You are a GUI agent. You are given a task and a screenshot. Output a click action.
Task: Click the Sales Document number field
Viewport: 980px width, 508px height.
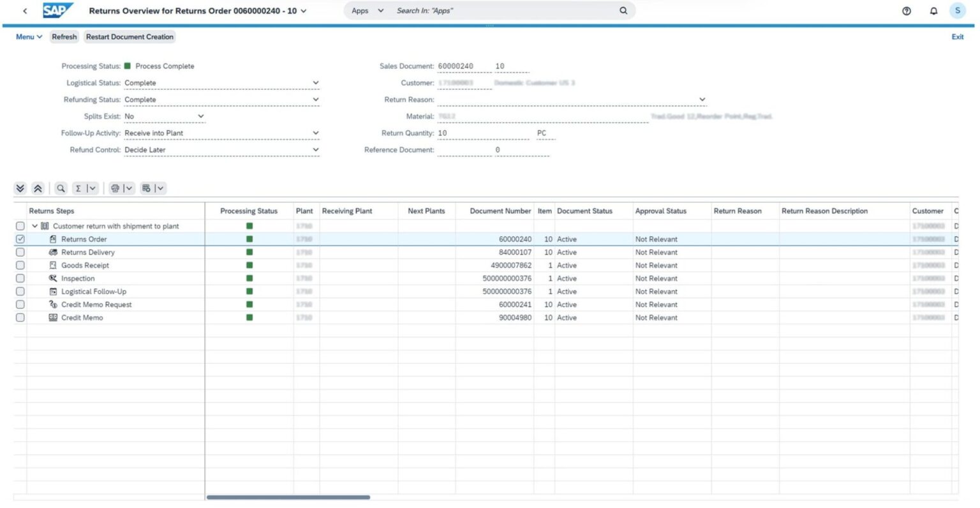[464, 66]
